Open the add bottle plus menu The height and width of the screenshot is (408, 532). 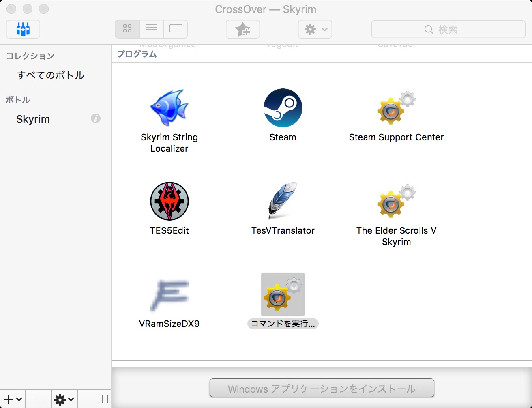click(x=13, y=399)
